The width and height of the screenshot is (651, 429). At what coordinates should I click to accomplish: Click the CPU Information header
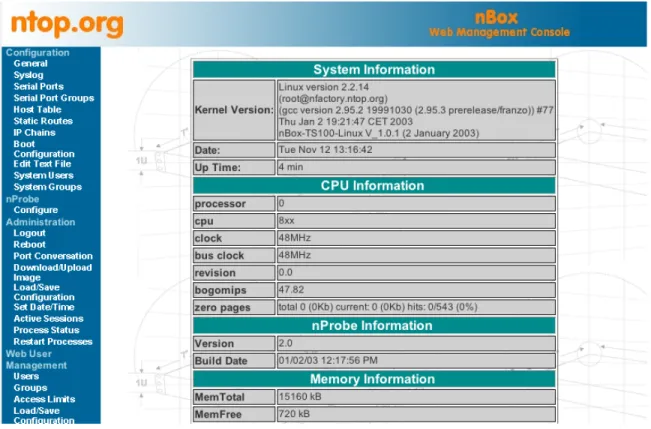[x=374, y=186]
